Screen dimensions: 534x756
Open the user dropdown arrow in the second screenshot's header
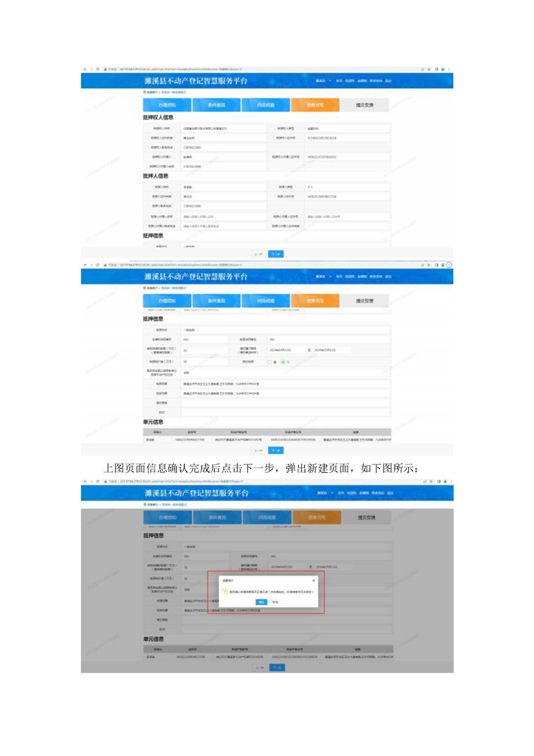(x=330, y=277)
